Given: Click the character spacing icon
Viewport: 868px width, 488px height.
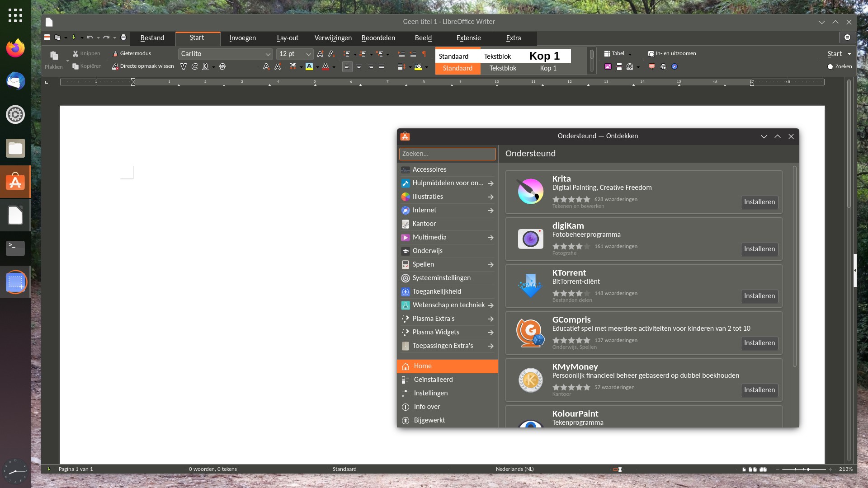Looking at the screenshot, I should coord(293,66).
